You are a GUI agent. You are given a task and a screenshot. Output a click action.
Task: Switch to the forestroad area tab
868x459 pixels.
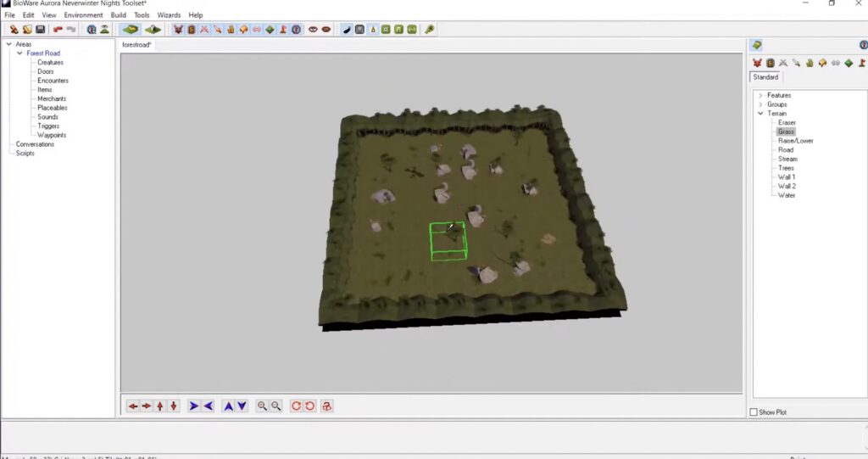click(136, 45)
